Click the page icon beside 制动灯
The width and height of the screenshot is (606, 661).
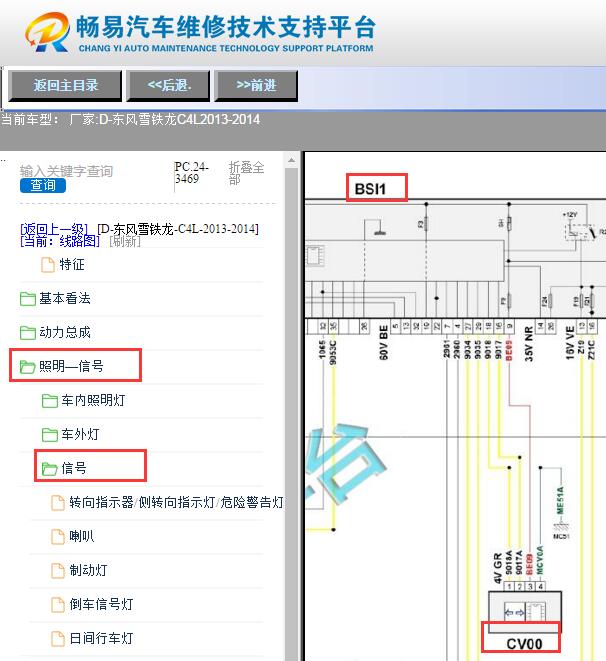58,571
